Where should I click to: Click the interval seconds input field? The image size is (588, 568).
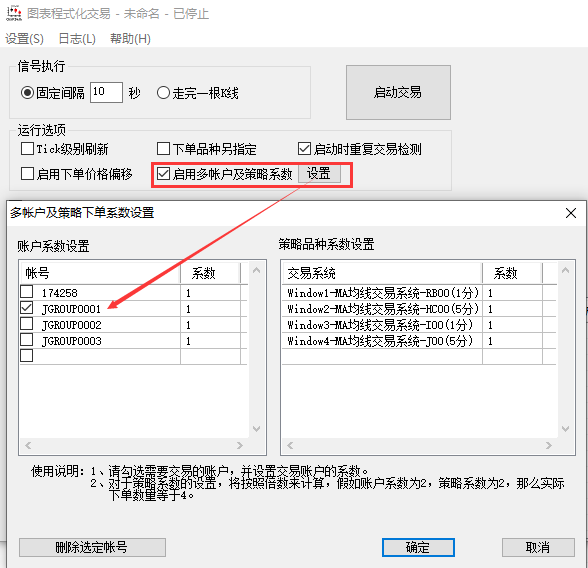106,92
